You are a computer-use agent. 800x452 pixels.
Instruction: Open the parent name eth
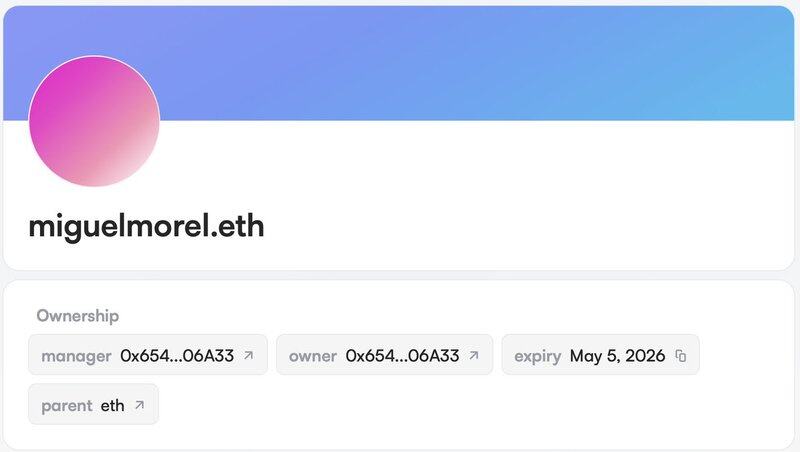(x=113, y=405)
